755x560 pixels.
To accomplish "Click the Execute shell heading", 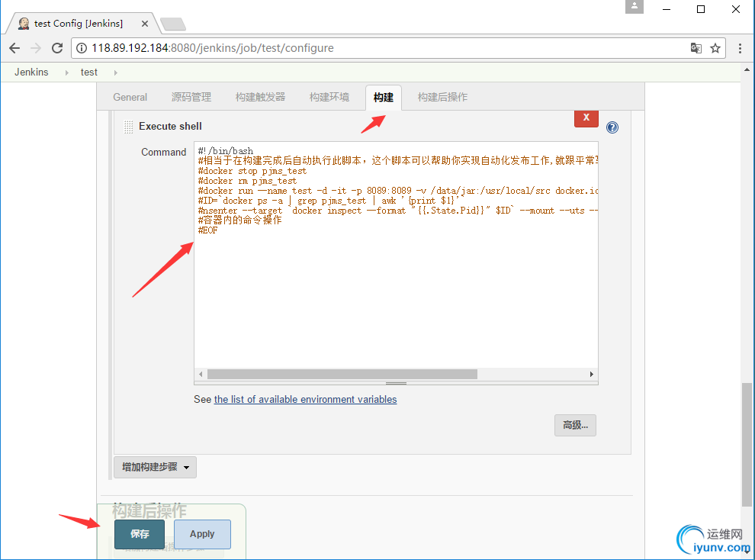I will [x=171, y=126].
